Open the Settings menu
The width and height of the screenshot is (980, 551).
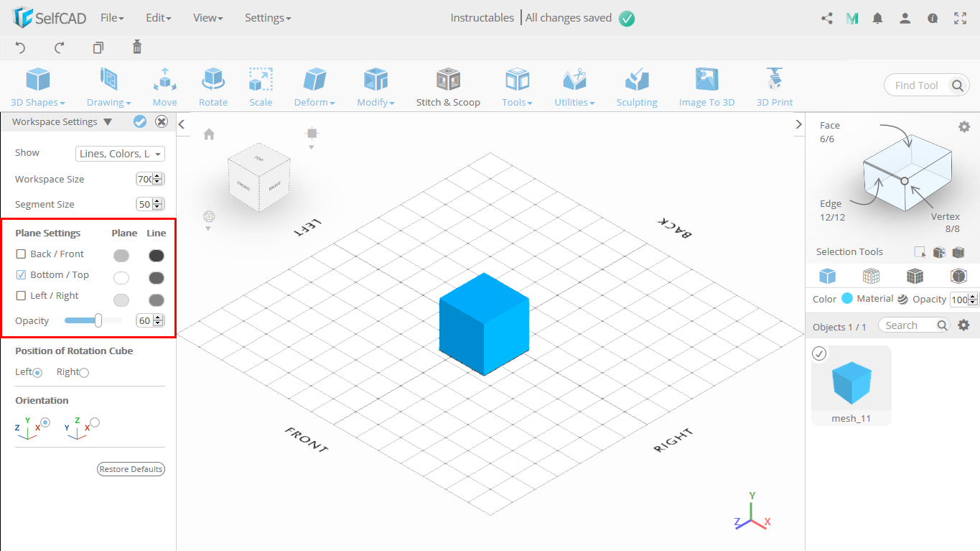tap(268, 18)
